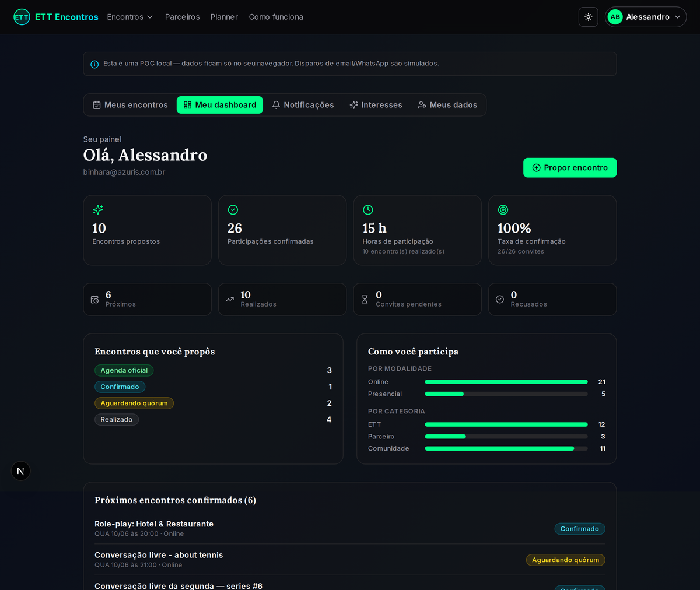Click the sparkle icon above Encontros propostos

coord(98,210)
